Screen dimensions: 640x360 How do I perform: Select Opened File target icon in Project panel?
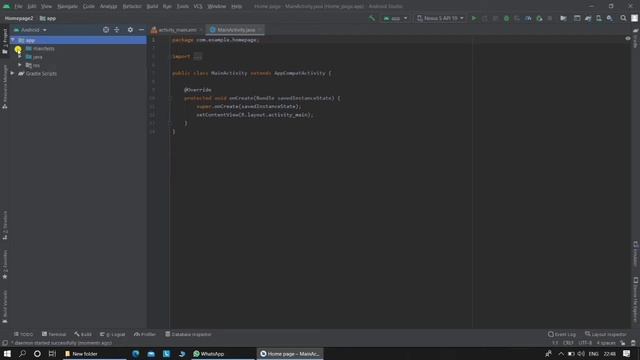pos(106,30)
